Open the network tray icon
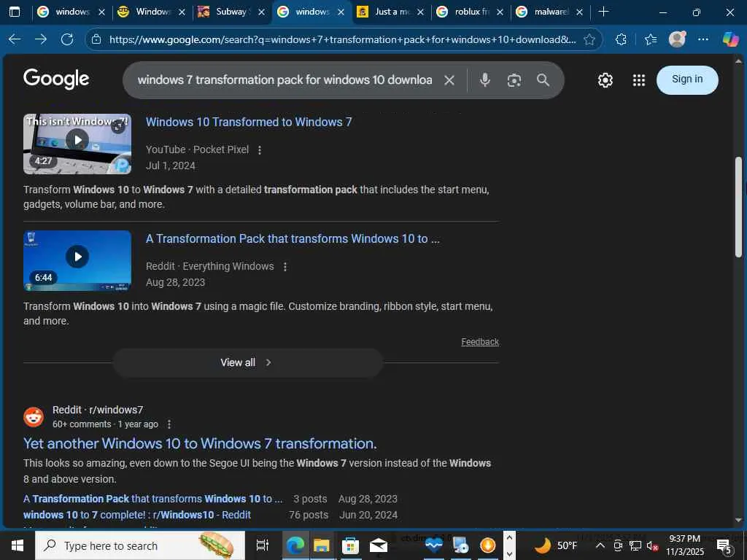This screenshot has width=747, height=560. 635,545
